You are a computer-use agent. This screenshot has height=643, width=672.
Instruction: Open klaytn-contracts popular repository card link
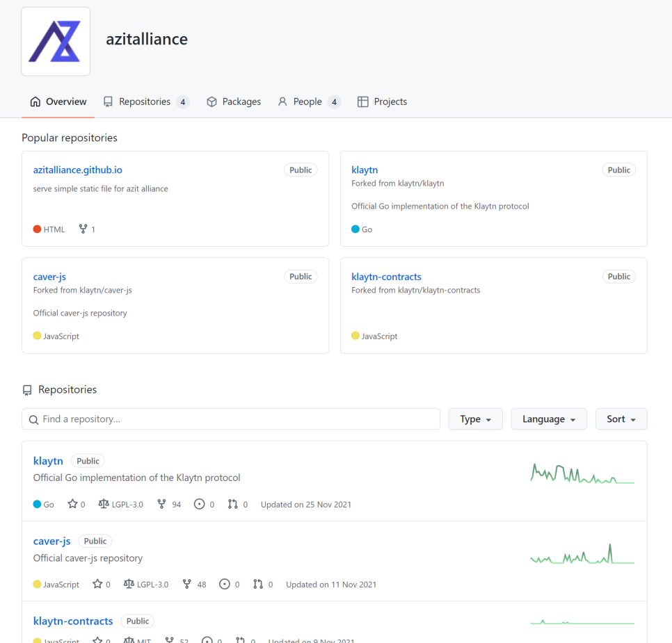click(x=386, y=277)
